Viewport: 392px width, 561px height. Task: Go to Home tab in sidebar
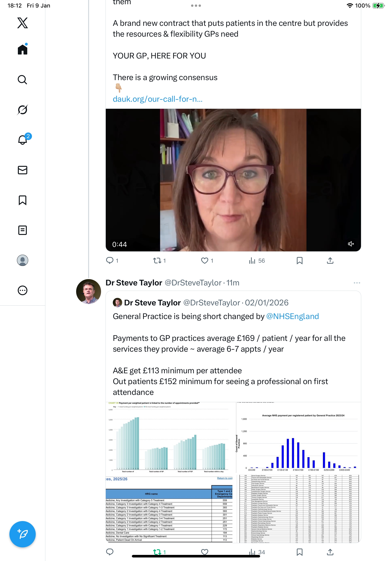click(23, 50)
